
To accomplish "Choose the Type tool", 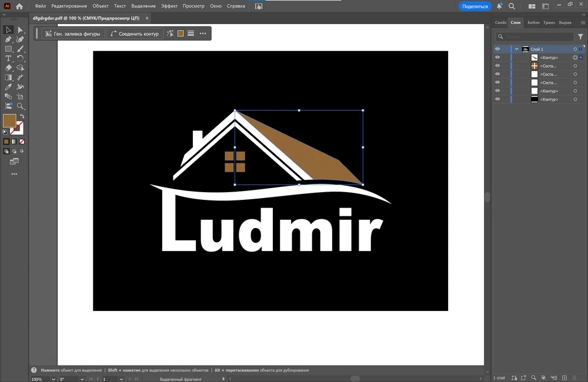I will pyautogui.click(x=9, y=59).
